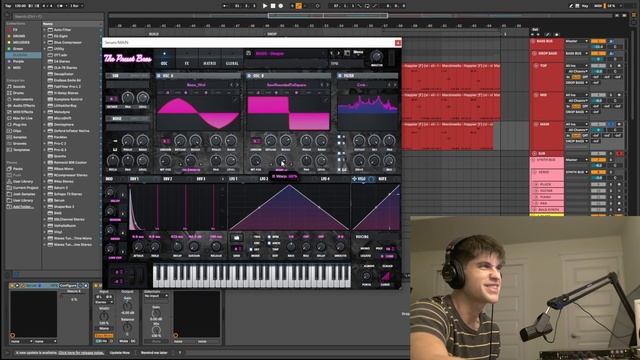Toggle LFO ANCH checkbox

(x=269, y=243)
